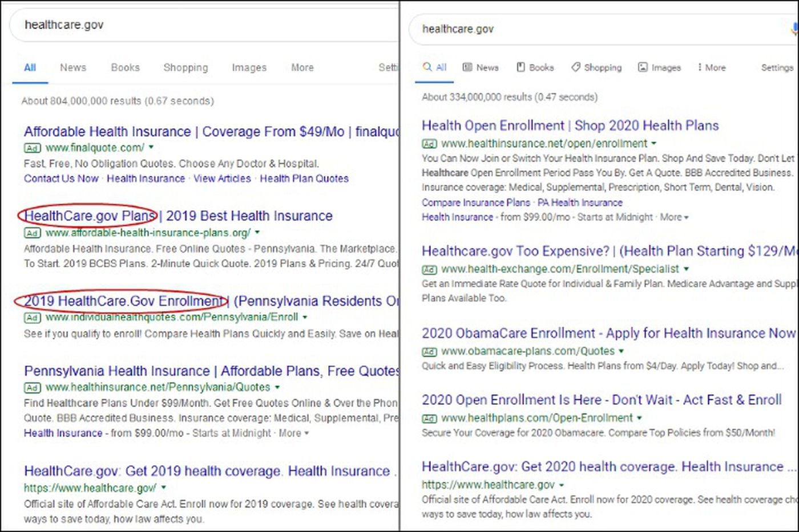Click the Ad badge beside www.obamacare-plans.com

[x=429, y=352]
